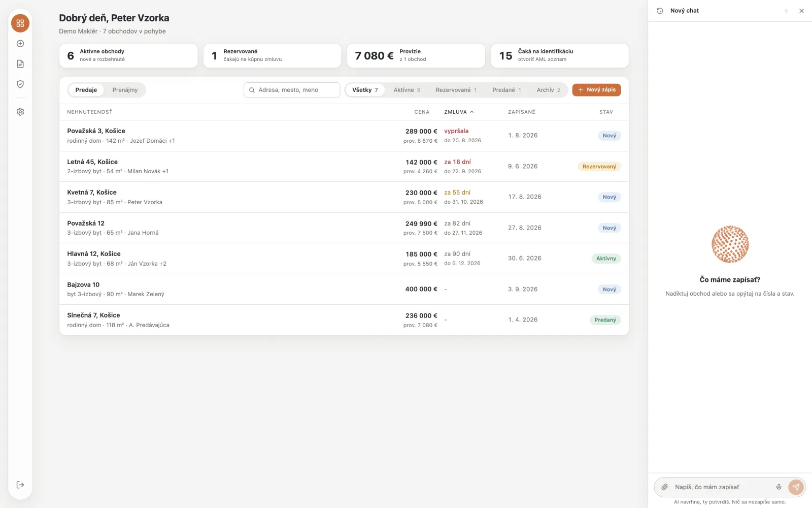Image resolution: width=812 pixels, height=508 pixels.
Task: Open the Letná 45, Košice listing
Action: pos(344,167)
